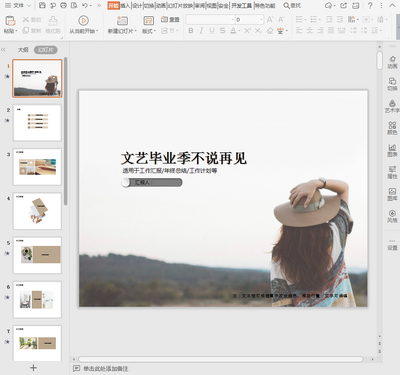This screenshot has width=400, height=375.
Task: Open the Art Text side panel icon
Action: click(x=392, y=106)
